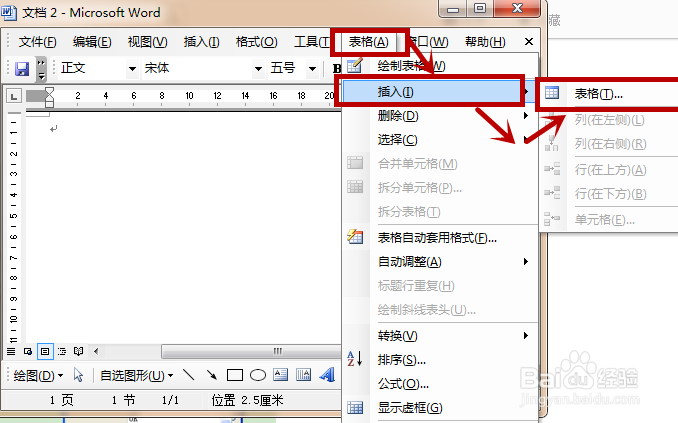The height and width of the screenshot is (423, 678).
Task: Click the Sort A-Z icon
Action: [x=355, y=359]
